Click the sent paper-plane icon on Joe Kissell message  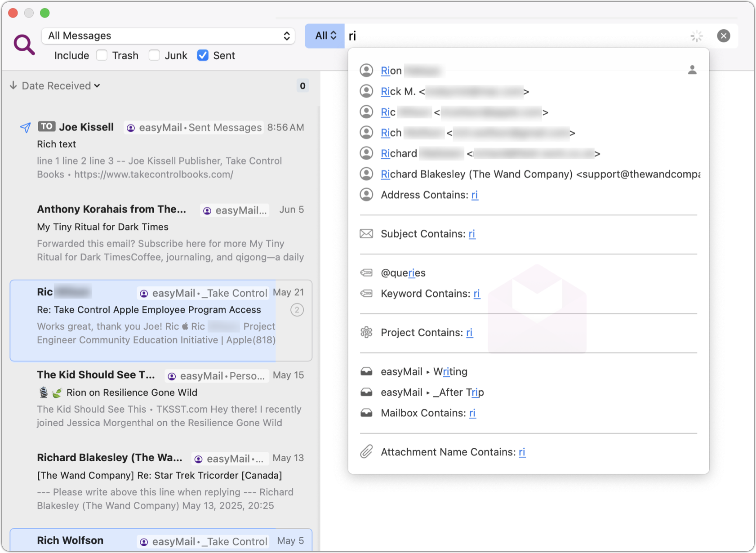(26, 128)
